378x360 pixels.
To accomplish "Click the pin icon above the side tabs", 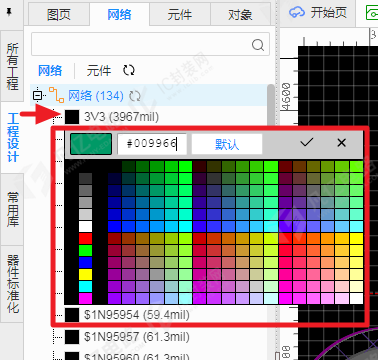I will [9, 13].
